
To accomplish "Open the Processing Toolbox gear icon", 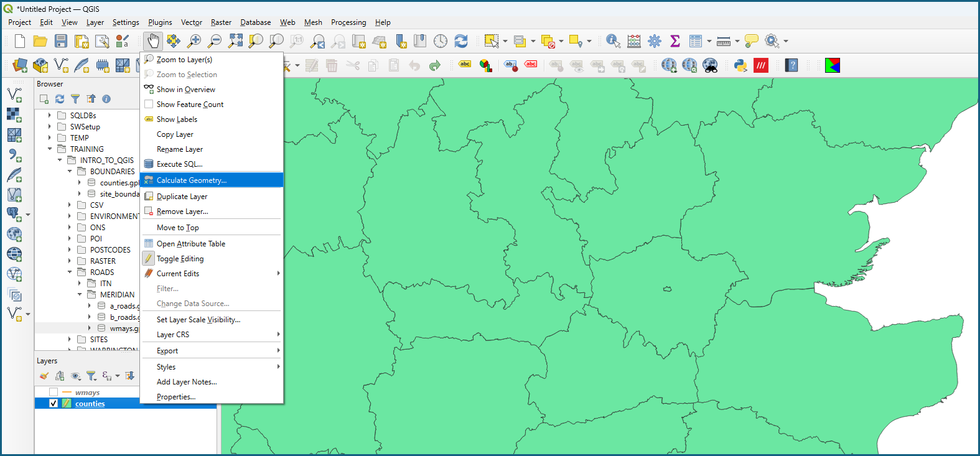I will click(x=655, y=41).
